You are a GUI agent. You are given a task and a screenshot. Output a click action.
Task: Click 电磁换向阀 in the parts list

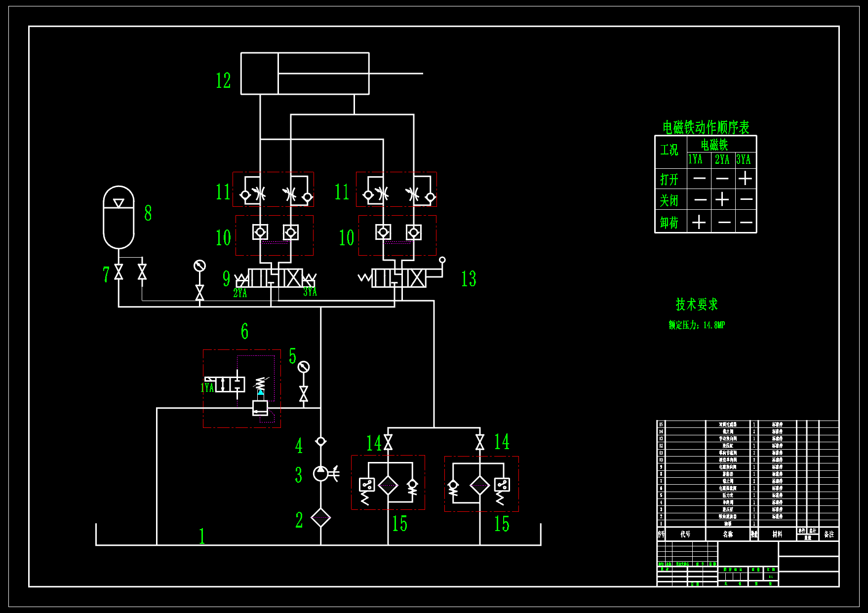(728, 466)
